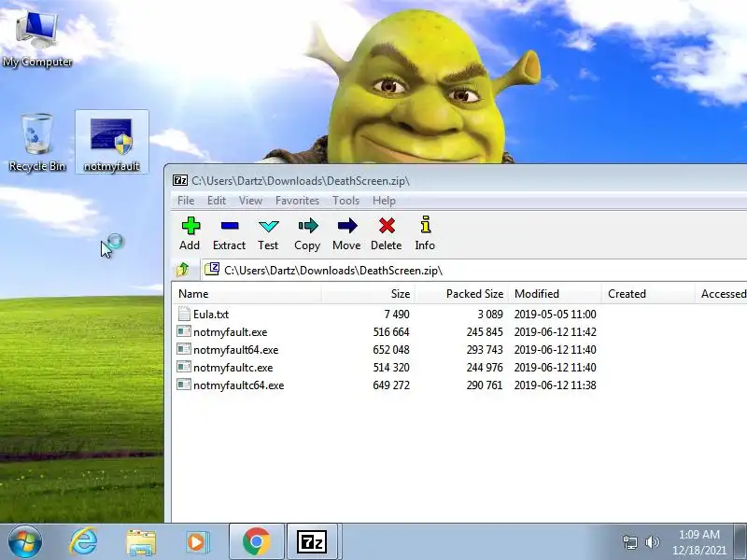
Task: Click modified date 2019-06-12 11:38
Action: [x=555, y=385]
